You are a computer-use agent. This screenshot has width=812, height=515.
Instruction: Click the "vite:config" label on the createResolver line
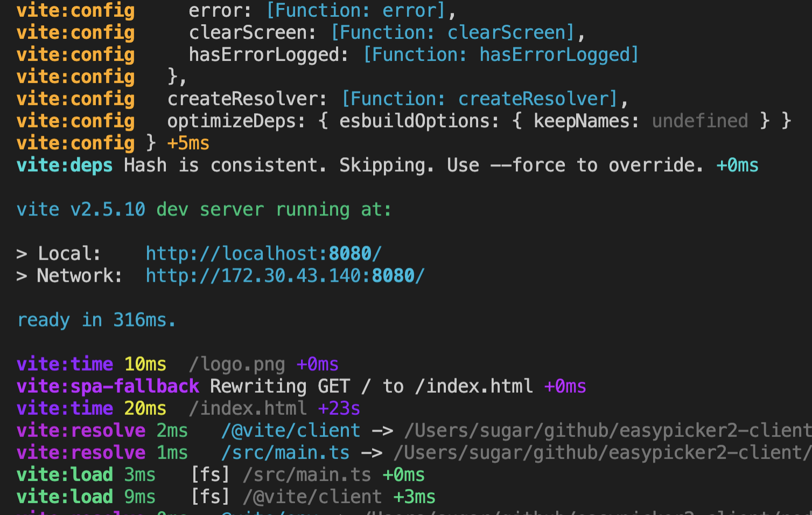point(75,99)
